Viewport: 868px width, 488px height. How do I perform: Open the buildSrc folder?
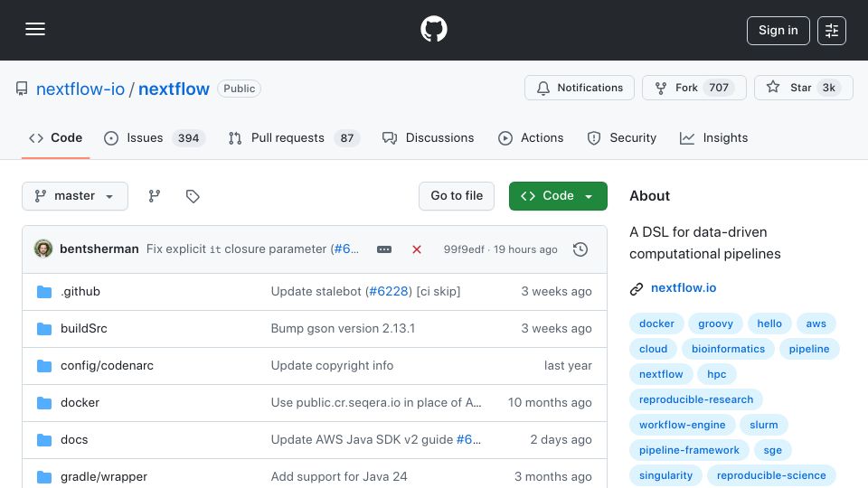[83, 329]
